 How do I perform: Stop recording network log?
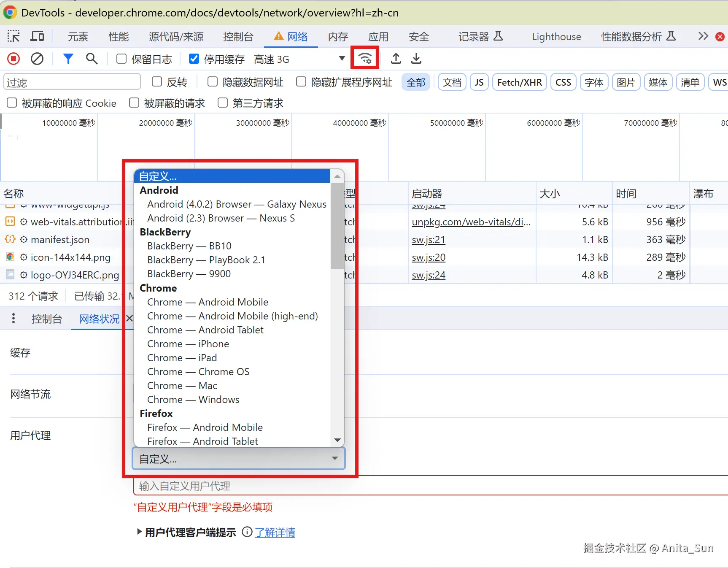[13, 59]
